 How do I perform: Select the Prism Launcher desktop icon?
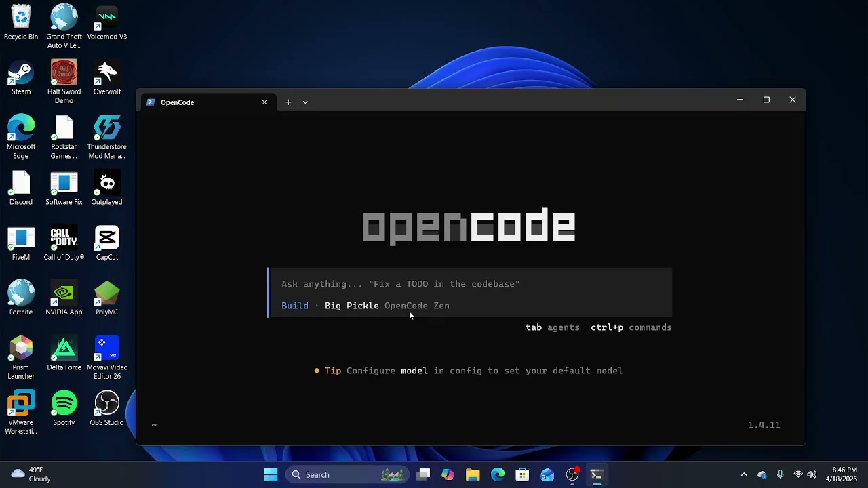point(21,358)
